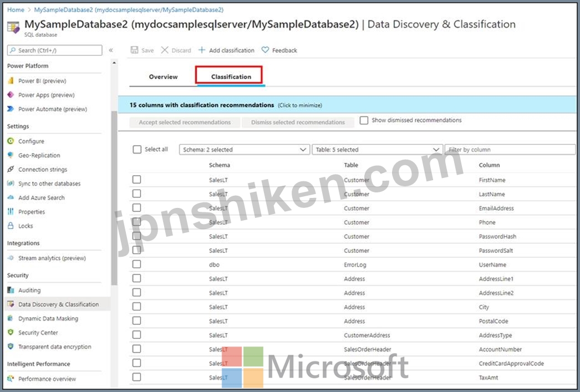The width and height of the screenshot is (580, 392).
Task: Click the SQL database icon beside the title
Action: (x=13, y=27)
